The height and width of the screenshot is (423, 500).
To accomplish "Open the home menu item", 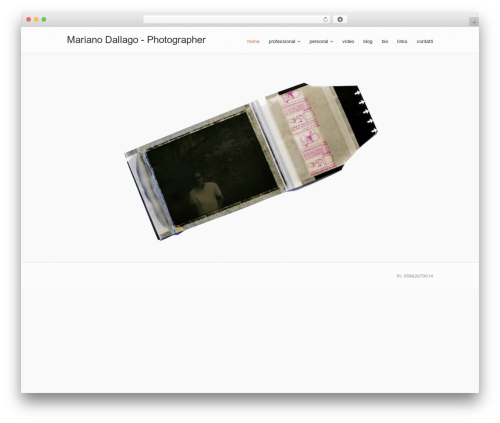I will click(x=253, y=41).
